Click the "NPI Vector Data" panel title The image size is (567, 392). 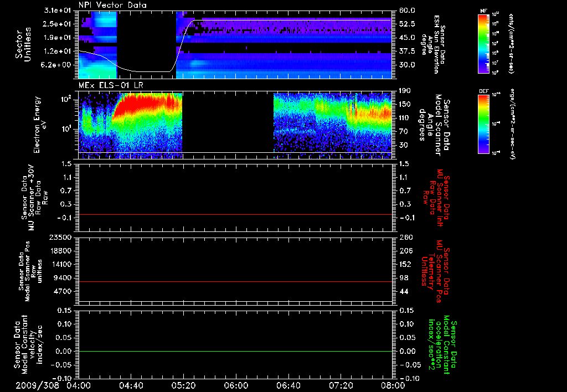click(112, 5)
